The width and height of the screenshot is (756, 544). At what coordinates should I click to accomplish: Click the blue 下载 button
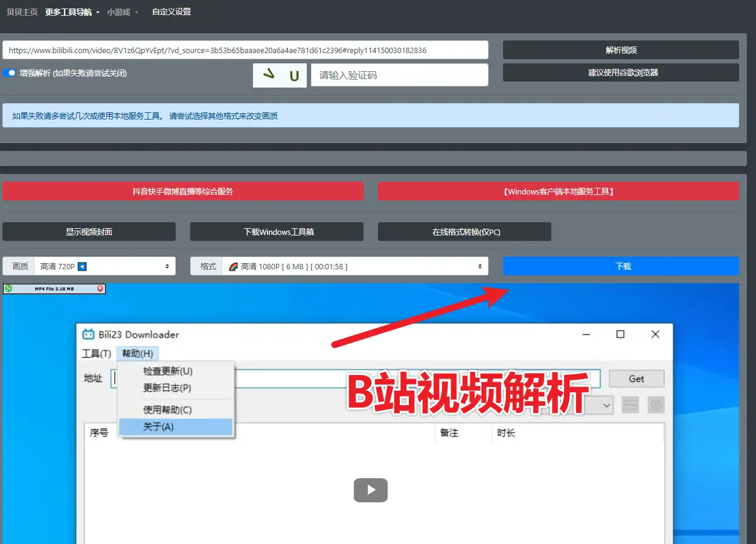click(x=621, y=266)
